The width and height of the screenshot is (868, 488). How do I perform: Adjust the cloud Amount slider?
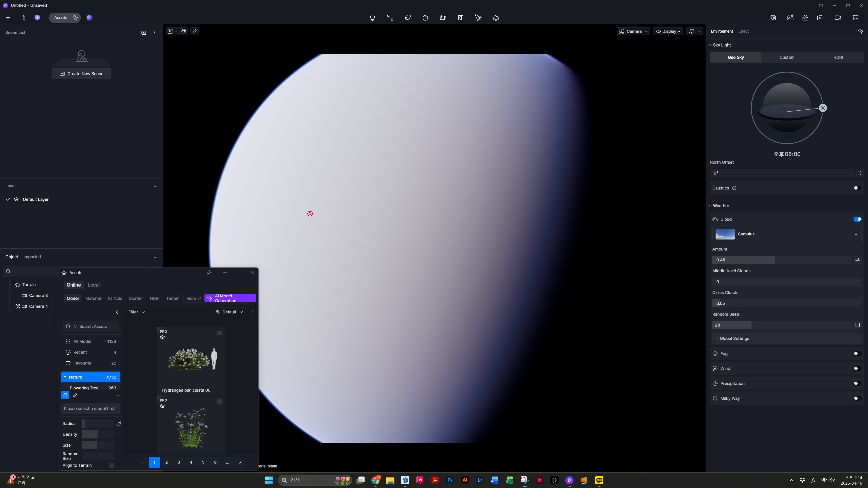click(x=775, y=260)
